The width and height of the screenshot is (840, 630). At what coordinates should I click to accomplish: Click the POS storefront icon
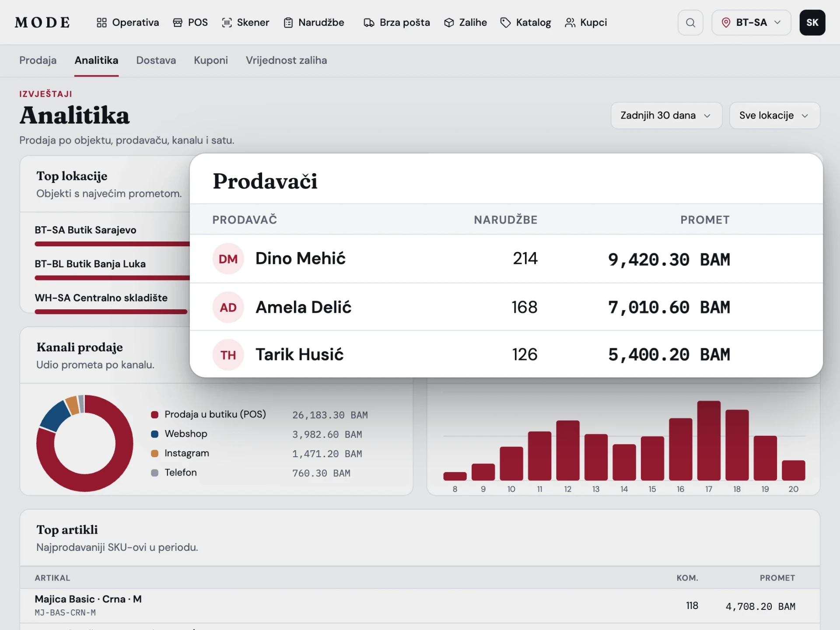click(178, 23)
